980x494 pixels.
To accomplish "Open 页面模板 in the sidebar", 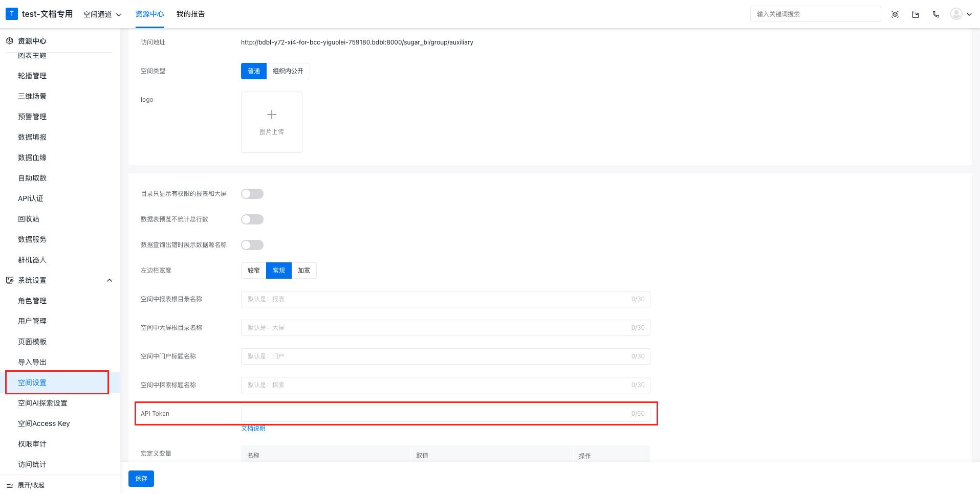I will [x=32, y=342].
